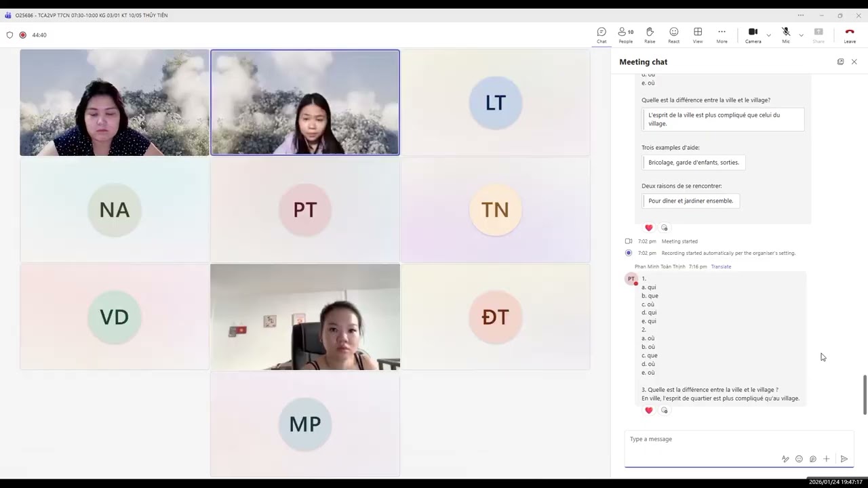This screenshot has width=868, height=488.
Task: Select the VD participant tile
Action: [115, 317]
